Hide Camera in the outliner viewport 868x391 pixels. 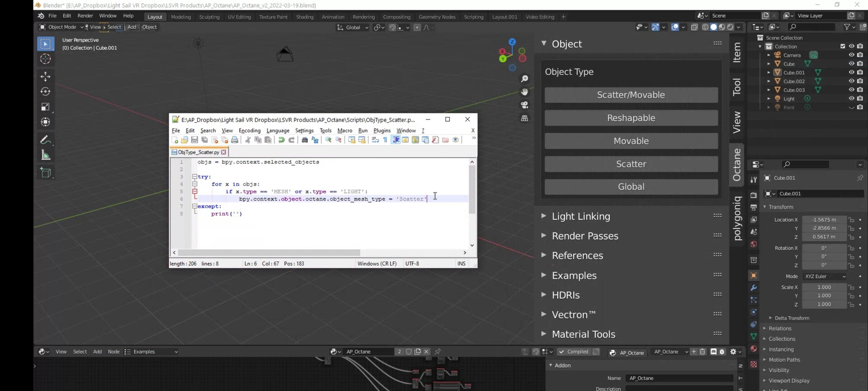point(851,55)
